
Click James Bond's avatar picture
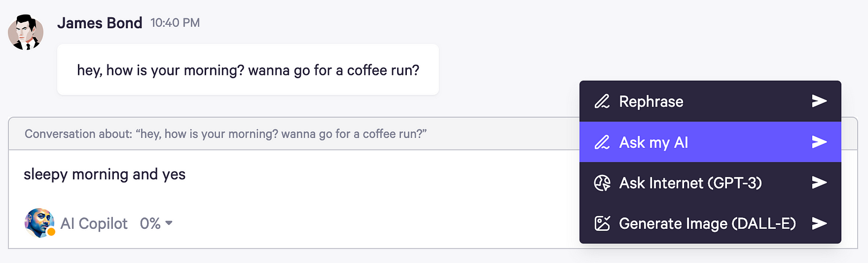tap(25, 33)
